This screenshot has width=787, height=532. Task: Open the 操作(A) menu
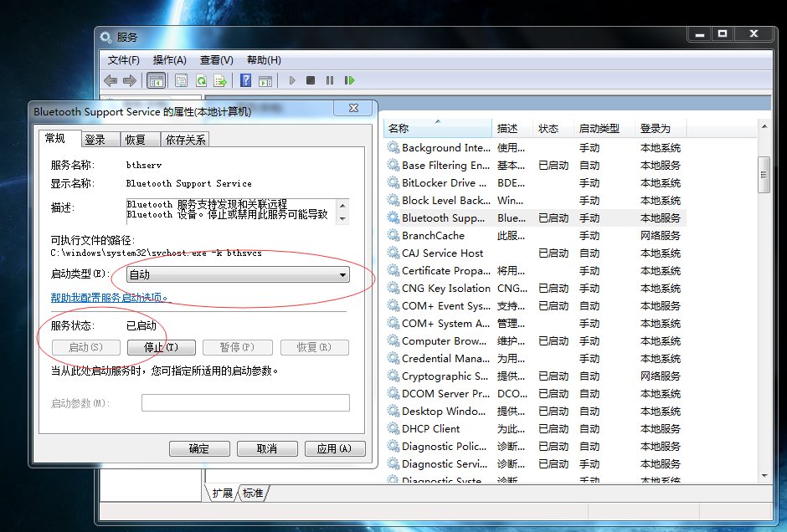tap(169, 60)
